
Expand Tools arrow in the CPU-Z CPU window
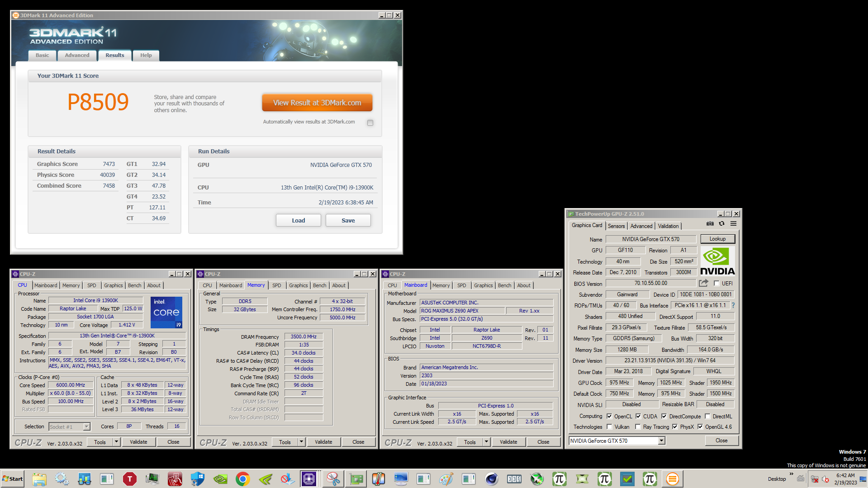coord(116,442)
